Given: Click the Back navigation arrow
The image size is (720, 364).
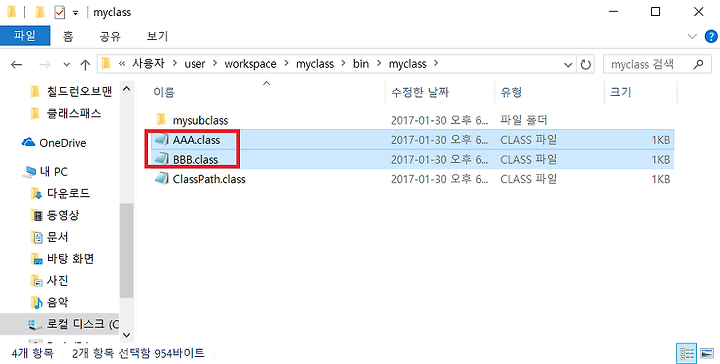Looking at the screenshot, I should click(17, 64).
